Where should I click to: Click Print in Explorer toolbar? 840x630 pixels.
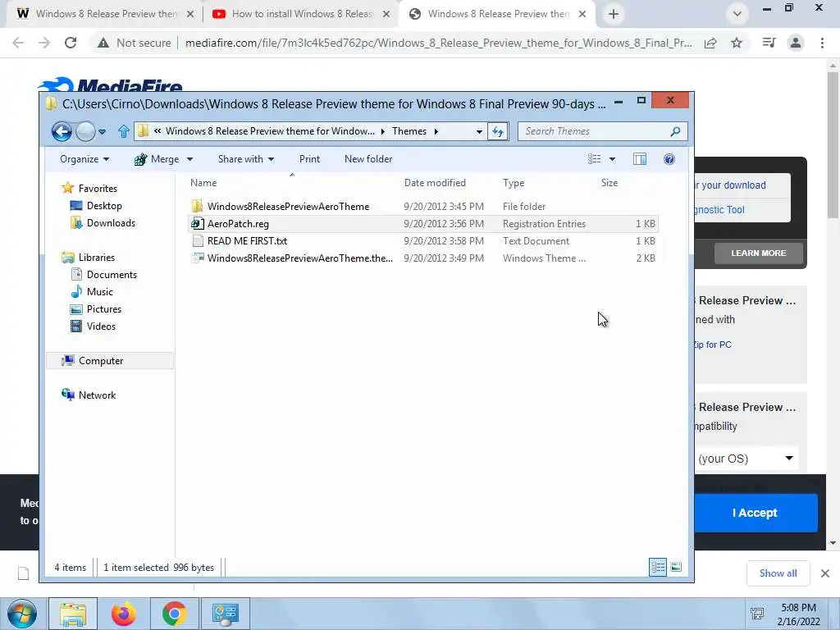(309, 159)
